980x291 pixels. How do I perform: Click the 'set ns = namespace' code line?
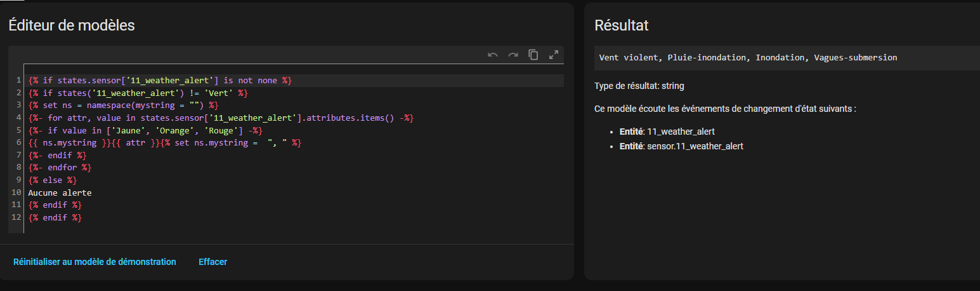pyautogui.click(x=123, y=105)
